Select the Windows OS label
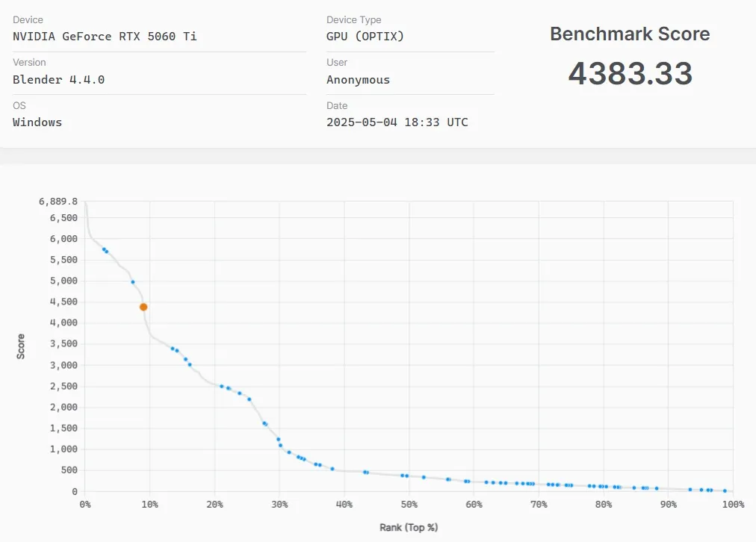This screenshot has width=756, height=542. click(37, 122)
